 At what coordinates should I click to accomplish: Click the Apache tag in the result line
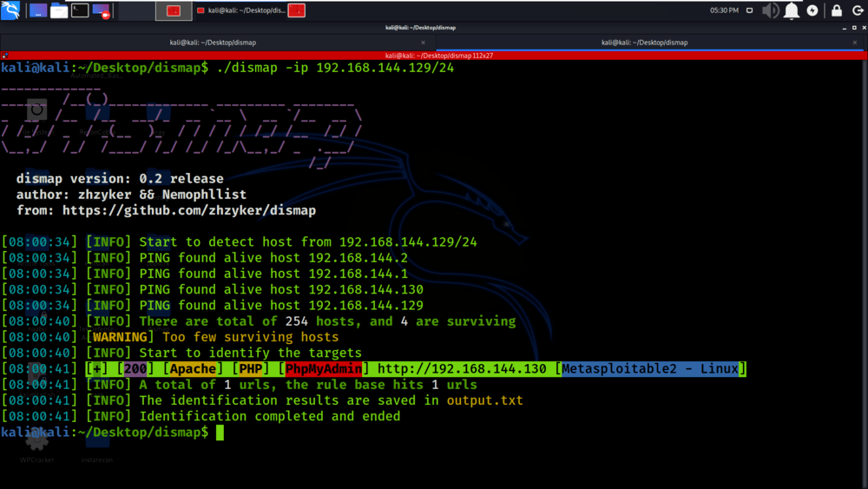pos(193,369)
